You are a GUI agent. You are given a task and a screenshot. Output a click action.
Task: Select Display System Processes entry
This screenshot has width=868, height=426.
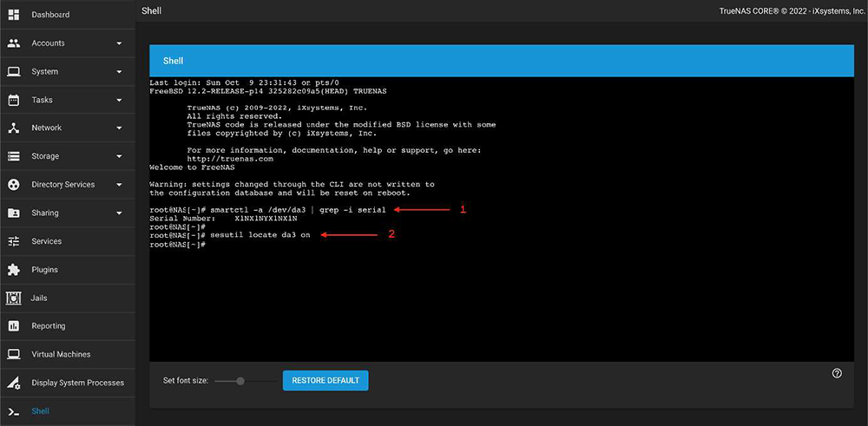[x=77, y=383]
